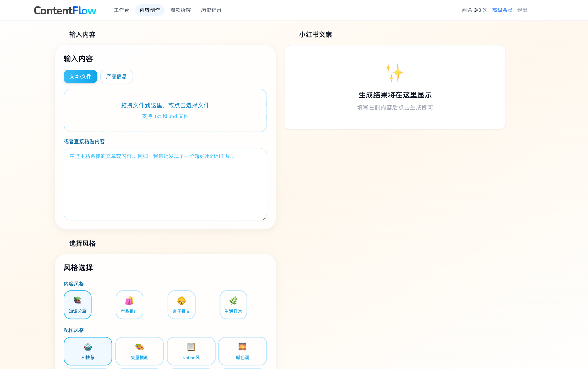Open the 历史记录 page

tap(211, 10)
